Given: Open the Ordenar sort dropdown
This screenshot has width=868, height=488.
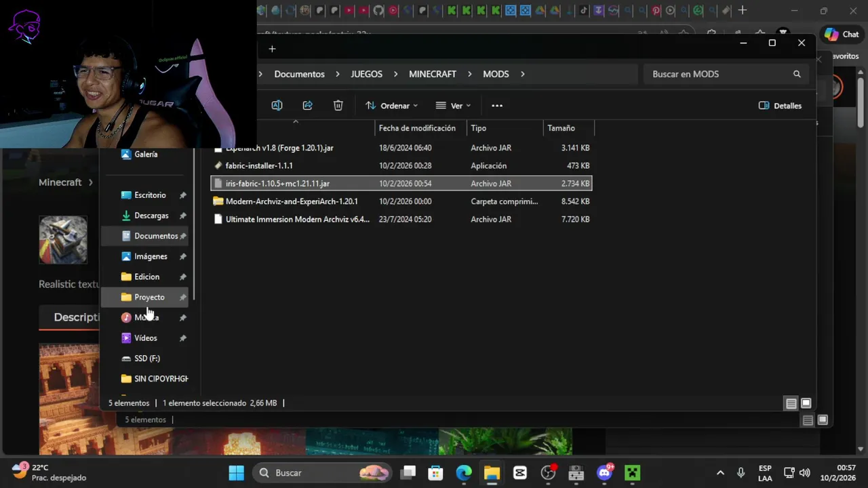Looking at the screenshot, I should 391,106.
